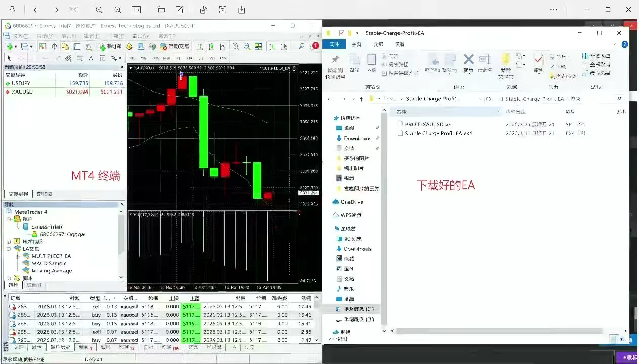The height and width of the screenshot is (364, 639).
Task: Toggle the Navigator folder-star icon
Action: tap(66, 46)
